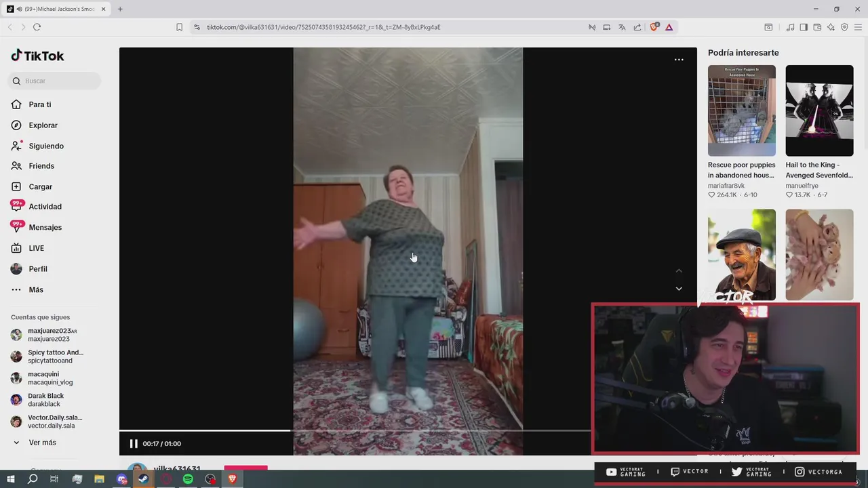Click the TikTok logo
868x488 pixels.
[37, 56]
